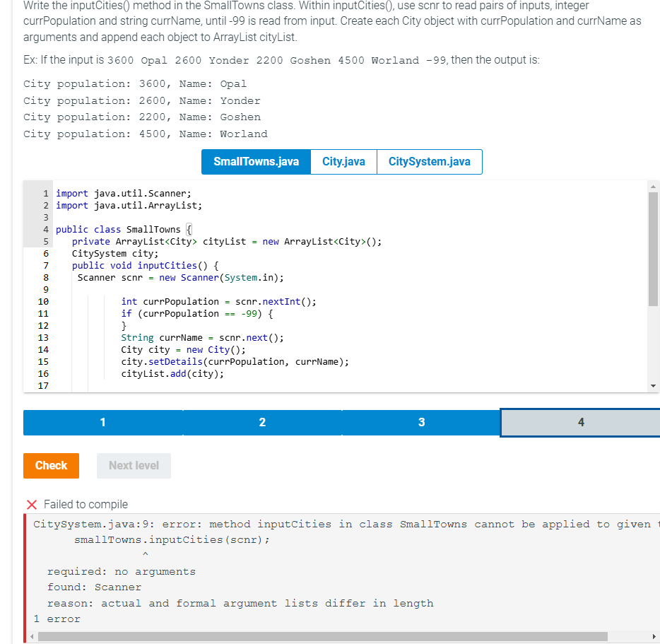This screenshot has width=660, height=644.
Task: Click the red X failed icon
Action: point(32,505)
